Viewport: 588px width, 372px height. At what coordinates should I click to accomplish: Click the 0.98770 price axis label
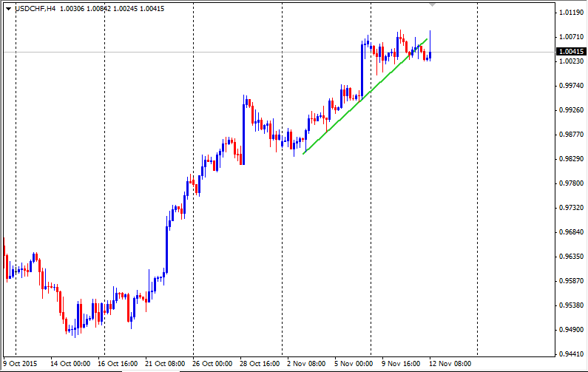click(x=572, y=135)
